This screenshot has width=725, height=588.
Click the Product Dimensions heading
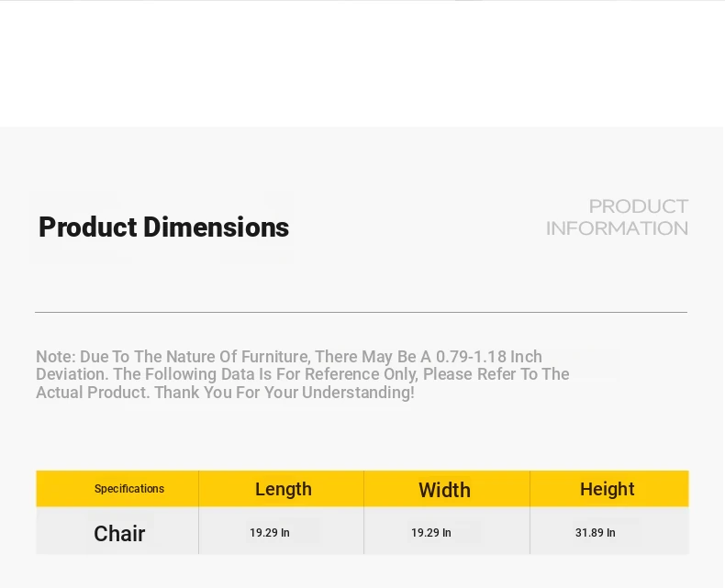tap(163, 227)
